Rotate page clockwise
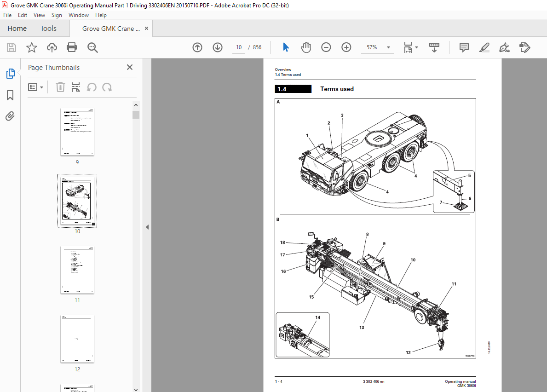This screenshot has width=547, height=392. 107,87
